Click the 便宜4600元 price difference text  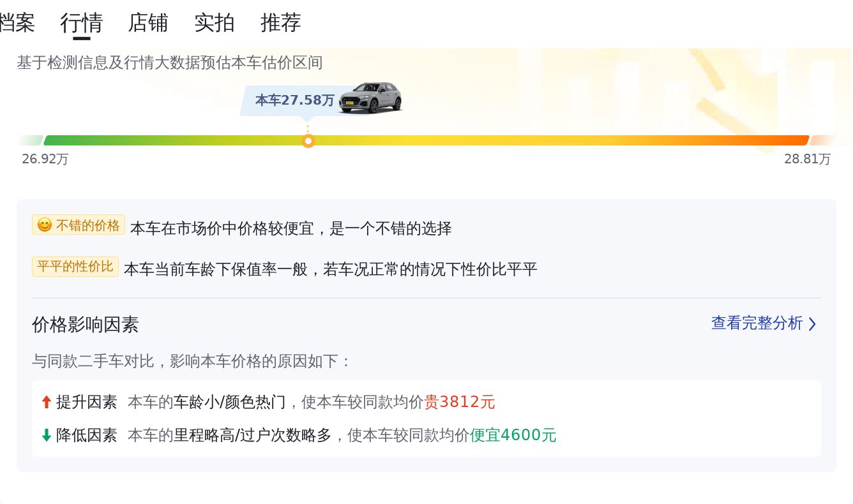[x=513, y=435]
